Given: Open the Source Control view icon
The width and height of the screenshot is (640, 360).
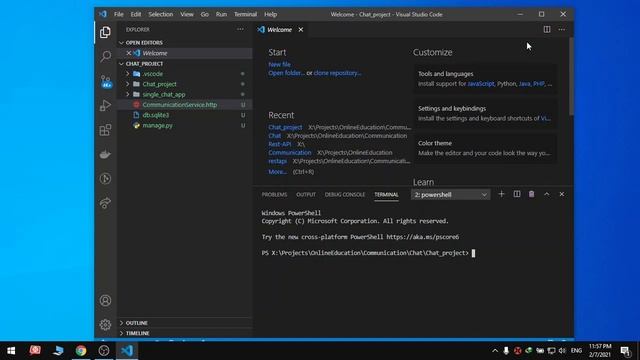Looking at the screenshot, I should (x=105, y=81).
